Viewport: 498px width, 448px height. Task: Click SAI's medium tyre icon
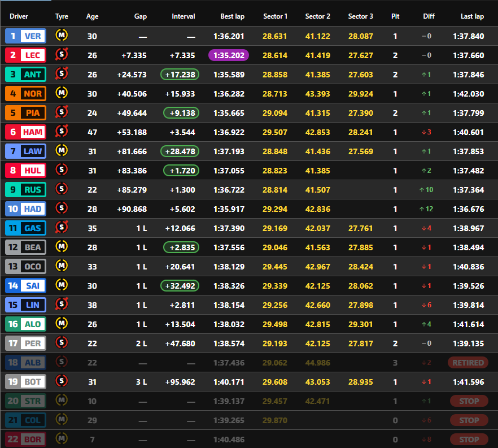tap(62, 285)
